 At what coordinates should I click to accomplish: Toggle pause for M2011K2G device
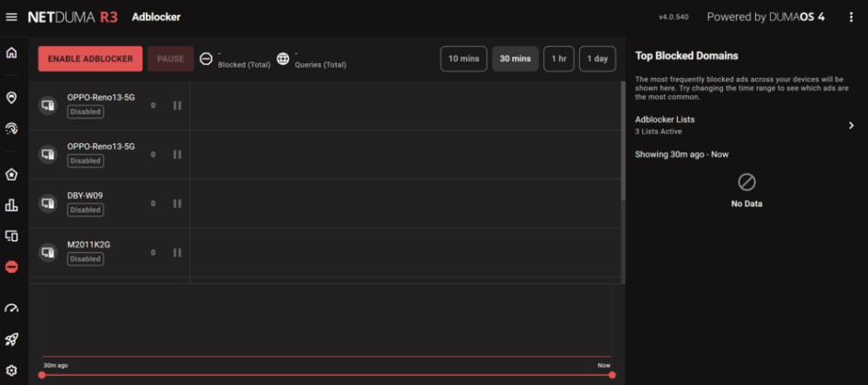(x=177, y=252)
